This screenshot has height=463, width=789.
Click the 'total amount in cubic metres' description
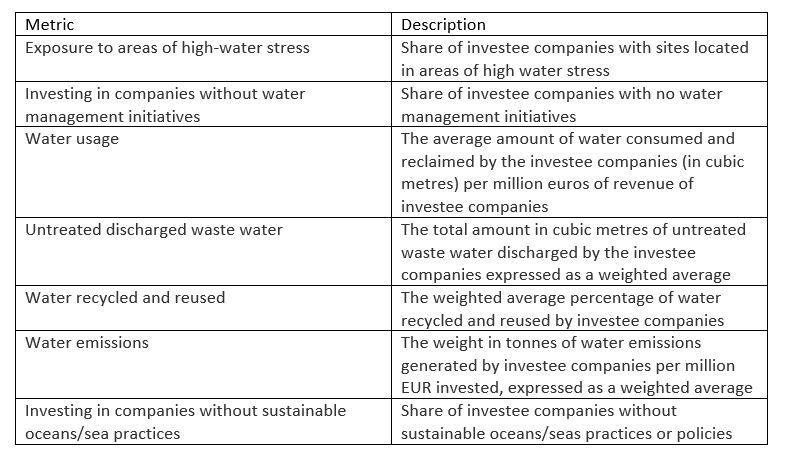pyautogui.click(x=579, y=252)
